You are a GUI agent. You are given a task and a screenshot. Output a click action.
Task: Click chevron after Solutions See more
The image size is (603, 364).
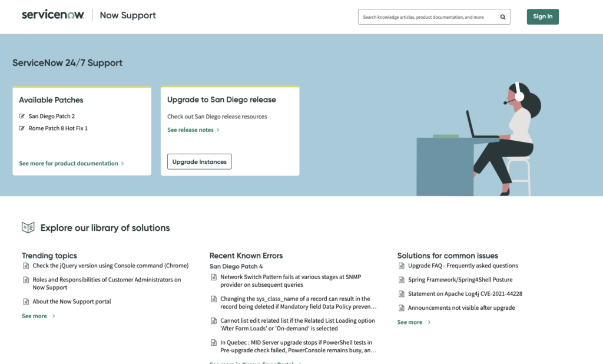(429, 322)
